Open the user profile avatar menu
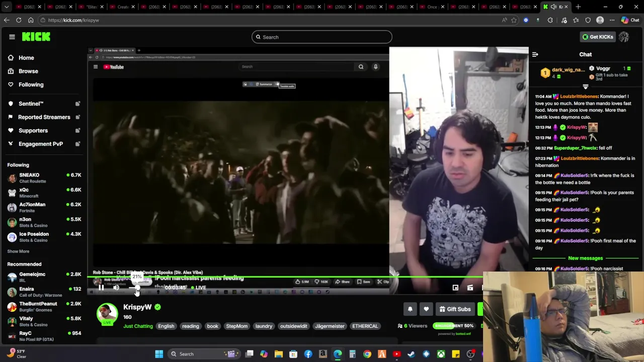Image resolution: width=644 pixels, height=362 pixels. click(x=624, y=37)
